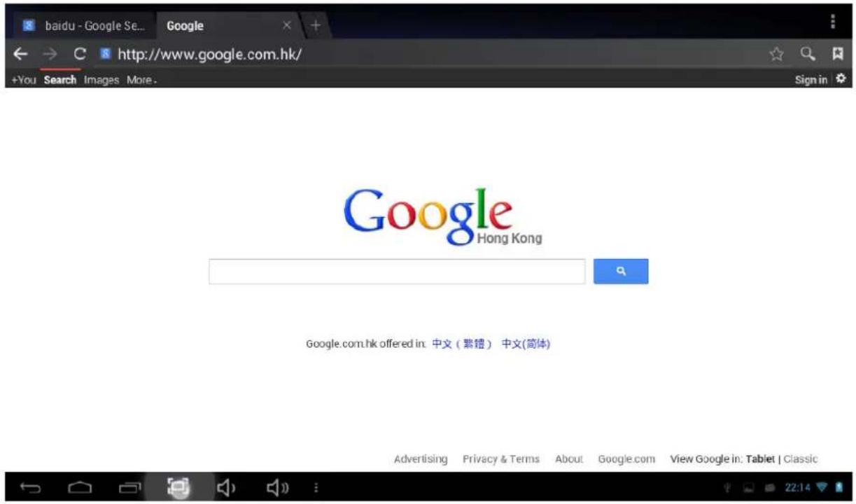
Task: Open Images in Google top bar
Action: [101, 80]
